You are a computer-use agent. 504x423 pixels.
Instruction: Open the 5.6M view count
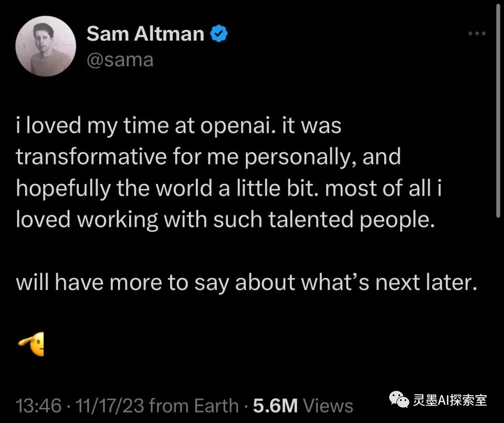coord(276,406)
